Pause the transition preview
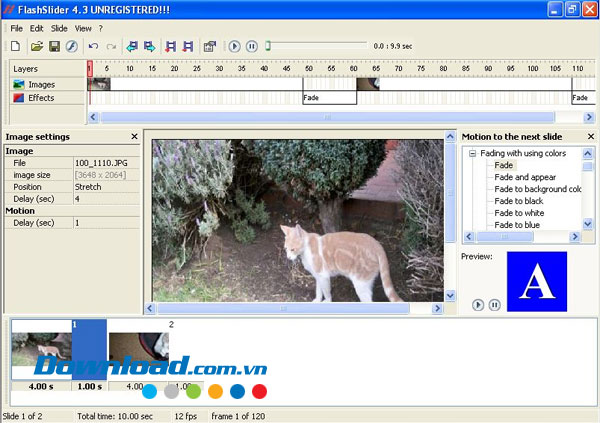 click(494, 305)
